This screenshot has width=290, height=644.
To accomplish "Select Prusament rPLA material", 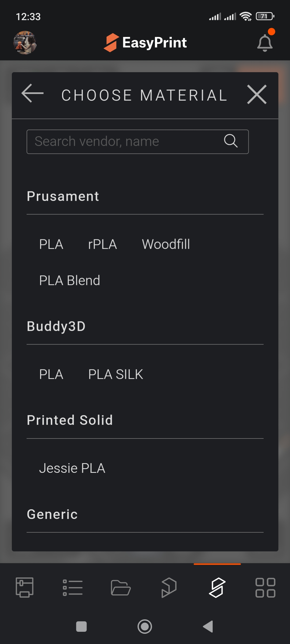I will pyautogui.click(x=103, y=244).
